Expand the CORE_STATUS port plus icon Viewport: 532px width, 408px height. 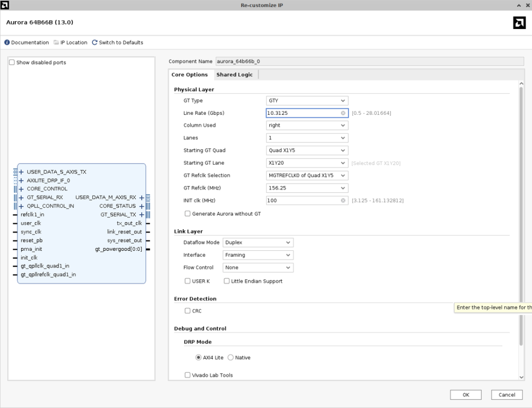pos(141,206)
